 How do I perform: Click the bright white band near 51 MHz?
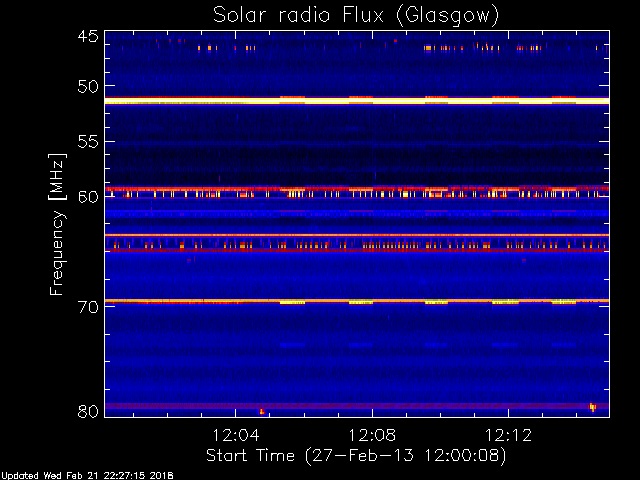click(357, 101)
